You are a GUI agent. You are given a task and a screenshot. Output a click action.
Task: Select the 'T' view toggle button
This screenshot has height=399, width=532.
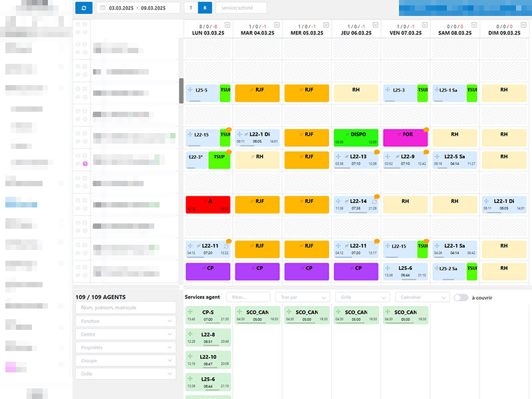(192, 8)
